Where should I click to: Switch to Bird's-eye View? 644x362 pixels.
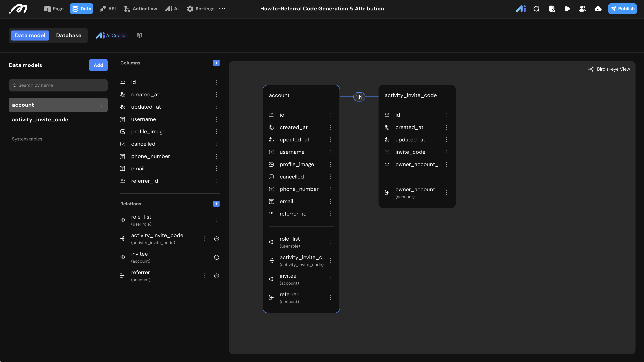(609, 69)
